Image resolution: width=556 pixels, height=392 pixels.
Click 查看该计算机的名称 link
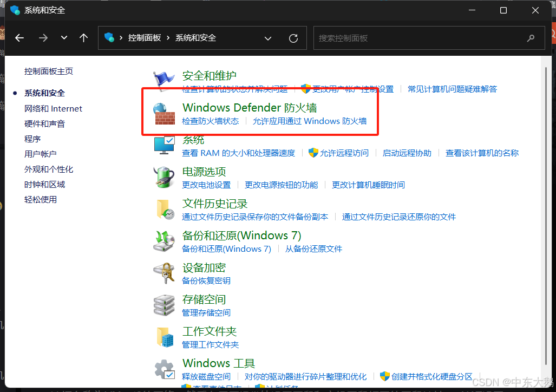482,153
